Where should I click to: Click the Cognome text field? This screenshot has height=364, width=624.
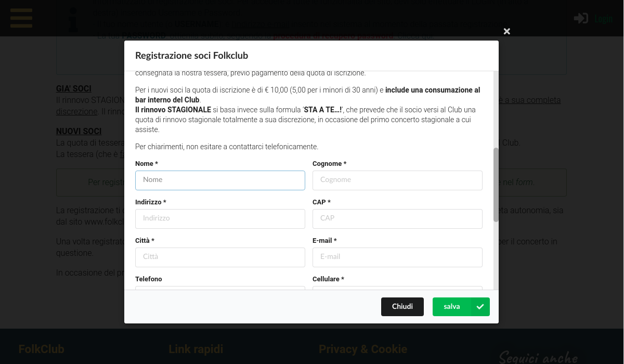pyautogui.click(x=397, y=180)
